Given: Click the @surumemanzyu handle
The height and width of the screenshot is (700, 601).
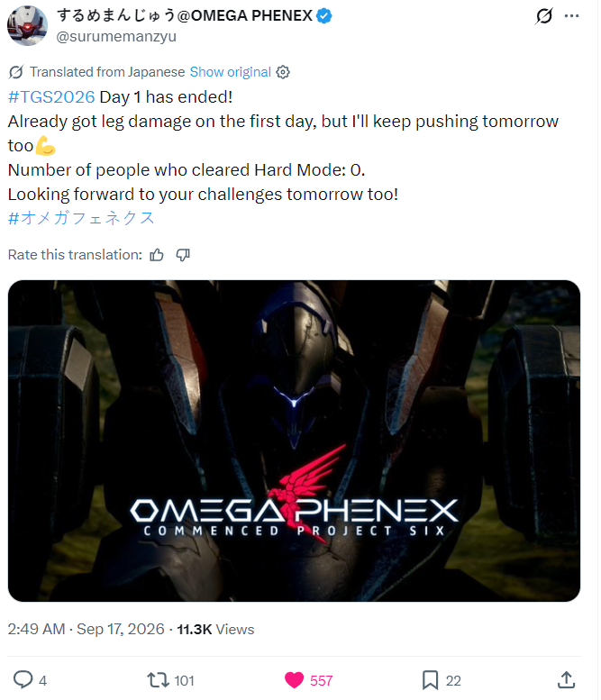Looking at the screenshot, I should [x=116, y=36].
